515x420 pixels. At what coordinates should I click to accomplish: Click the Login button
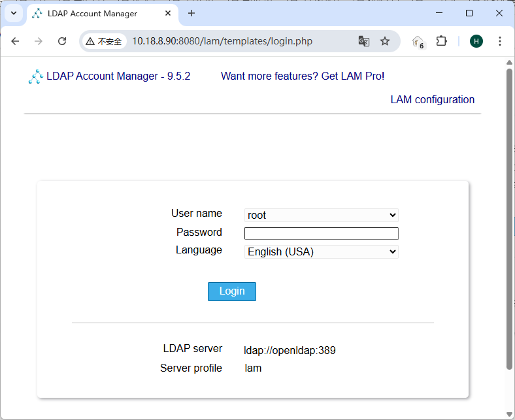[x=232, y=291]
